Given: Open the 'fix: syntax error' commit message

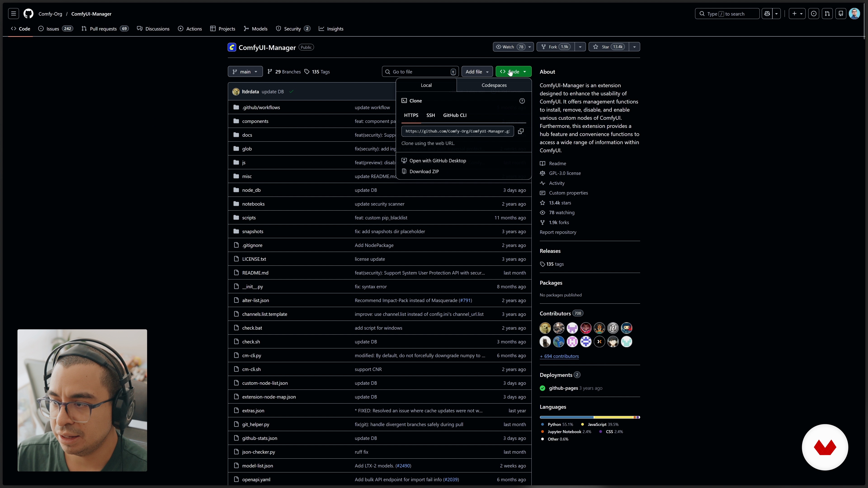Looking at the screenshot, I should (371, 287).
